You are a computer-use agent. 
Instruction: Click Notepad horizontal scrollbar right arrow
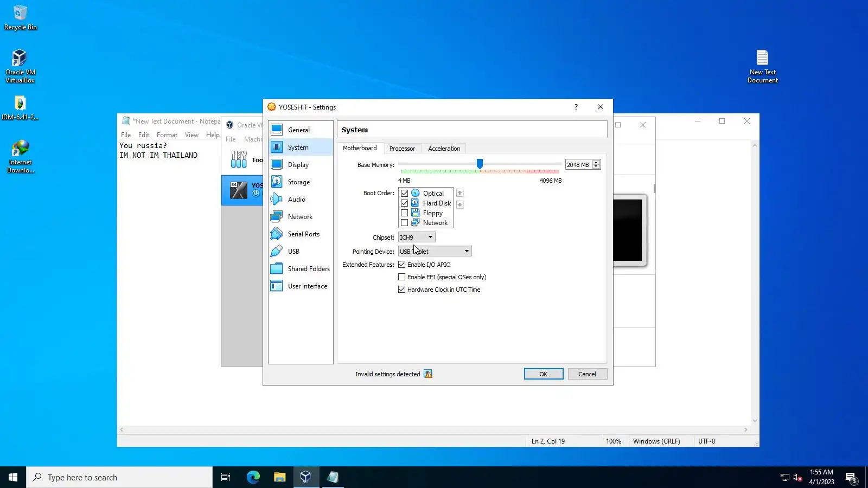point(746,430)
